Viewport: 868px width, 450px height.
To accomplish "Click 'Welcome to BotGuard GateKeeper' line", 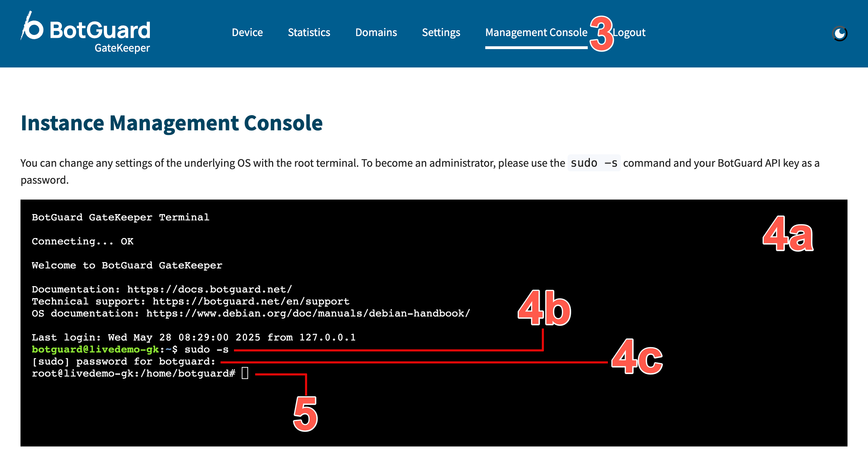I will (127, 265).
